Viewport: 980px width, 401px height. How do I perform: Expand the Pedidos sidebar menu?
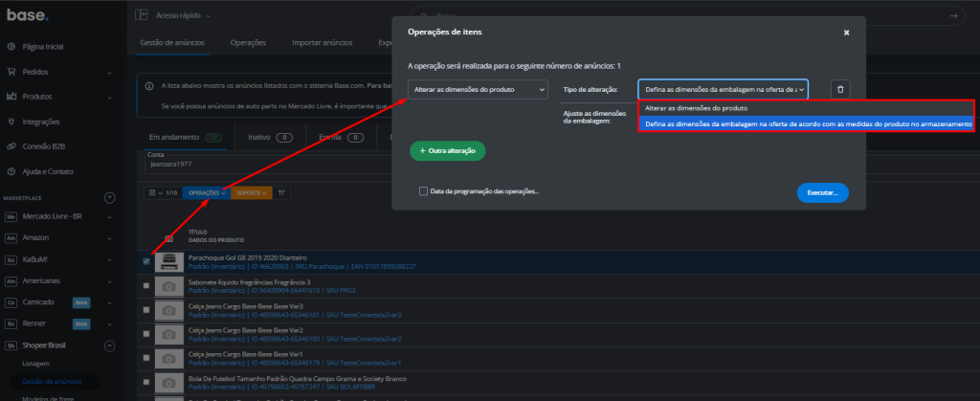(109, 73)
